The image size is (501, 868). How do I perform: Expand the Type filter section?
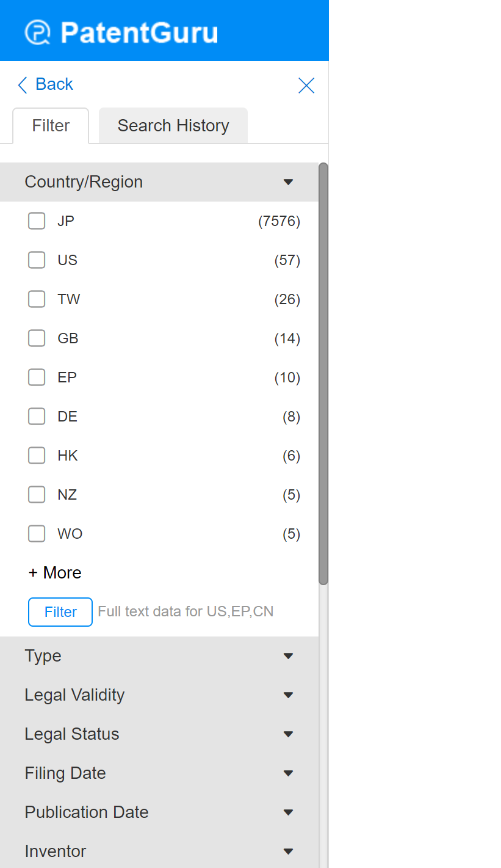click(289, 656)
